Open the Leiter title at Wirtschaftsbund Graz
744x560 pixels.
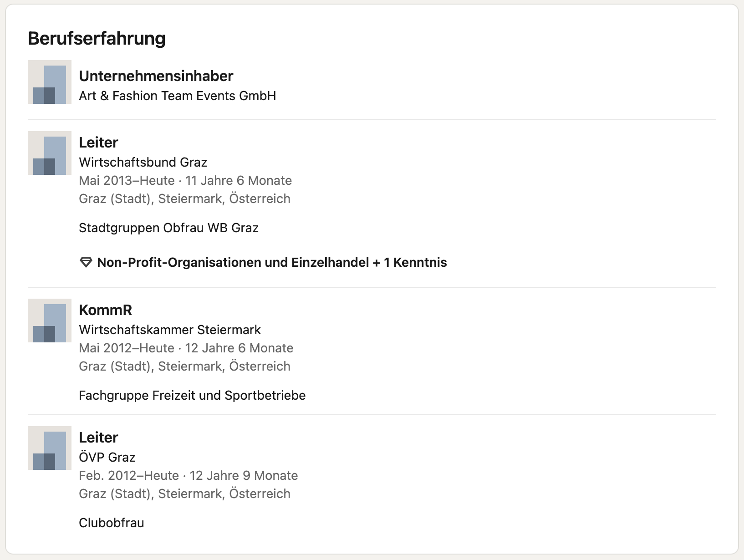click(x=98, y=143)
